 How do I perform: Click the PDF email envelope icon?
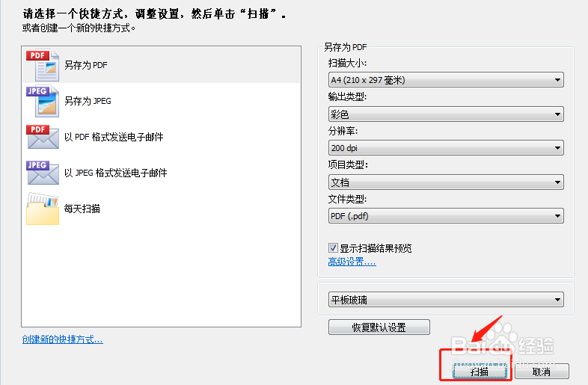click(43, 137)
